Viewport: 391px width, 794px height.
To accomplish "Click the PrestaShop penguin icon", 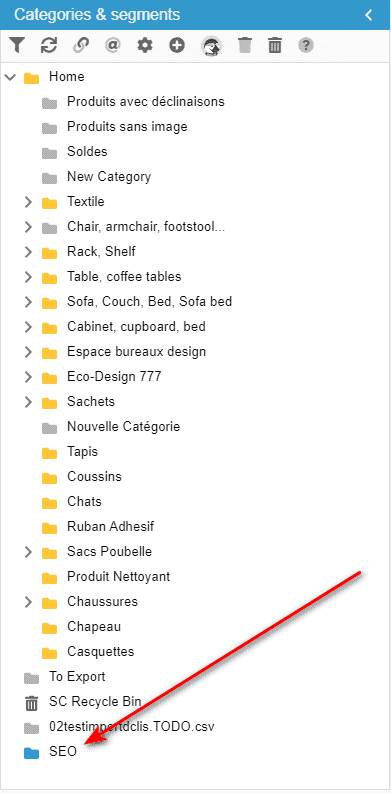I will tap(210, 46).
